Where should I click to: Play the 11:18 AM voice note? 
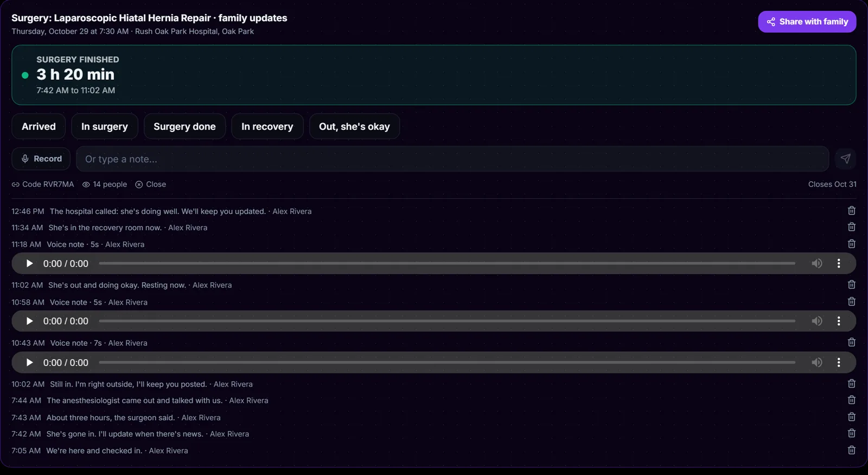click(29, 263)
